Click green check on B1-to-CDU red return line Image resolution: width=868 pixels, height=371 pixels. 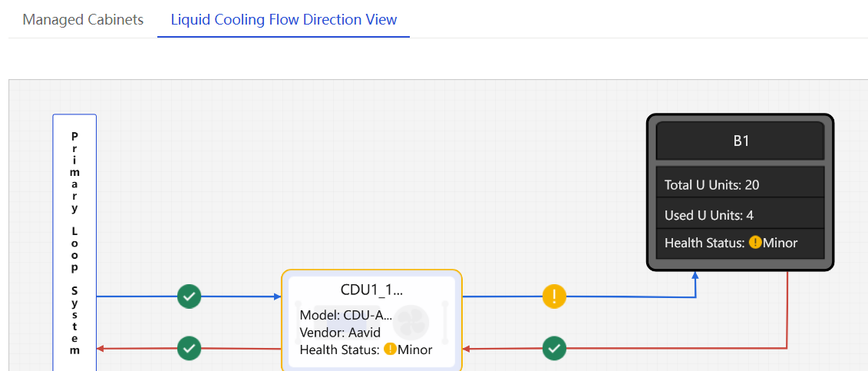point(554,348)
